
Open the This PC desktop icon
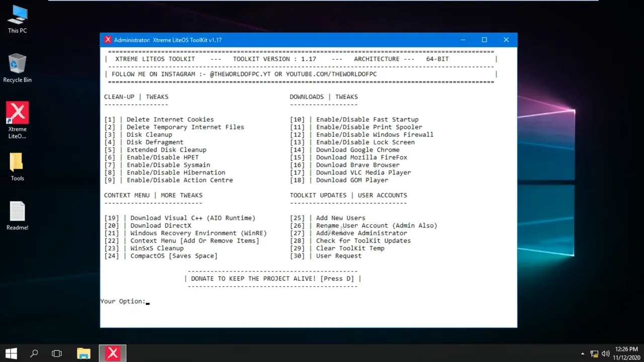(17, 19)
